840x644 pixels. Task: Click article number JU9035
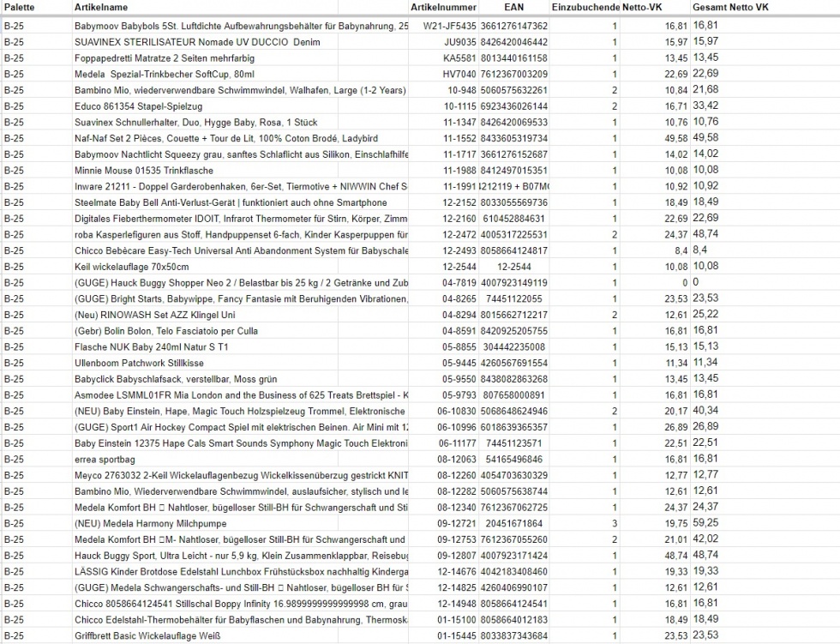tap(459, 42)
